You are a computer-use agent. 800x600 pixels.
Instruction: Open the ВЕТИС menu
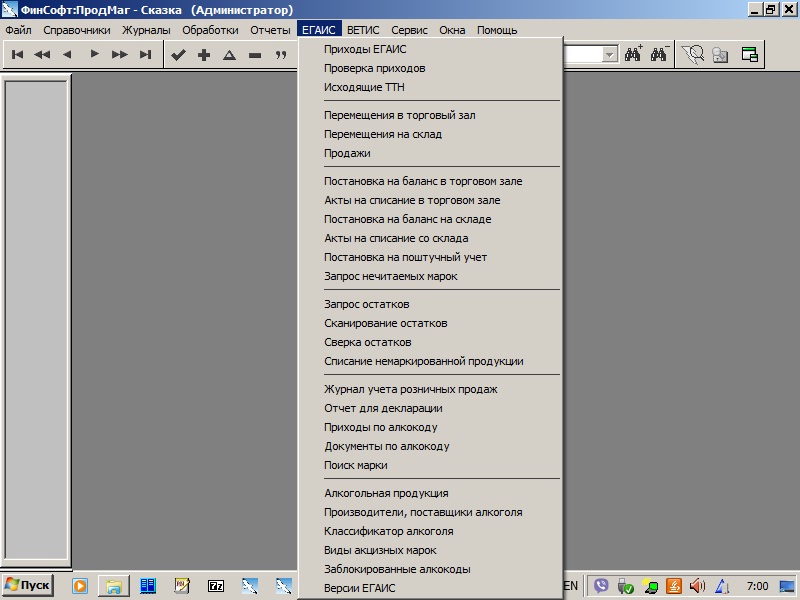(363, 30)
